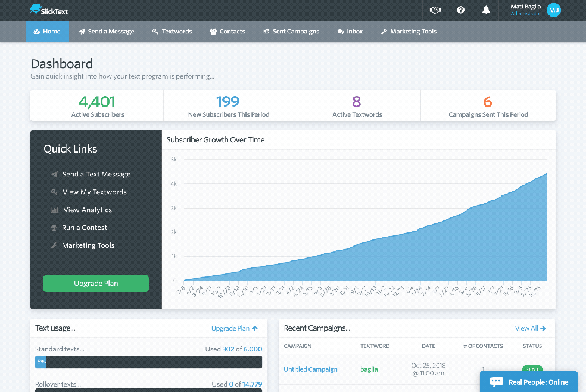Image resolution: width=586 pixels, height=392 pixels.
Task: Click View All recent campaigns link
Action: (x=526, y=328)
